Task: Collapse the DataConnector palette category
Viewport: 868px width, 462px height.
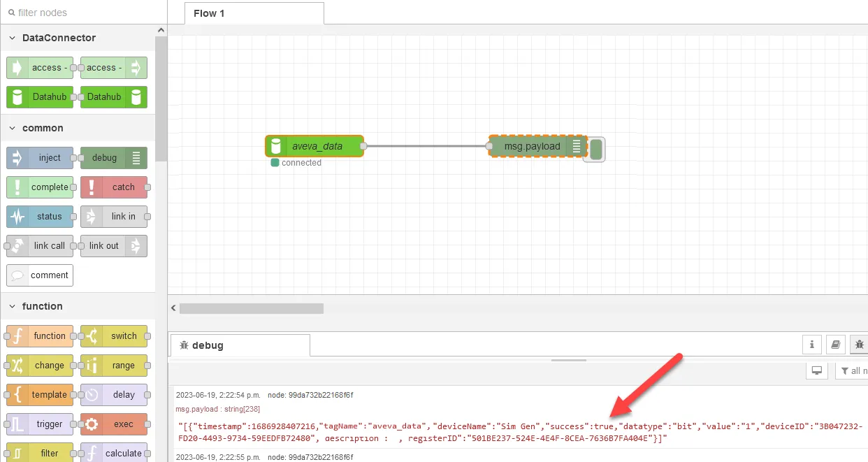Action: tap(78, 38)
